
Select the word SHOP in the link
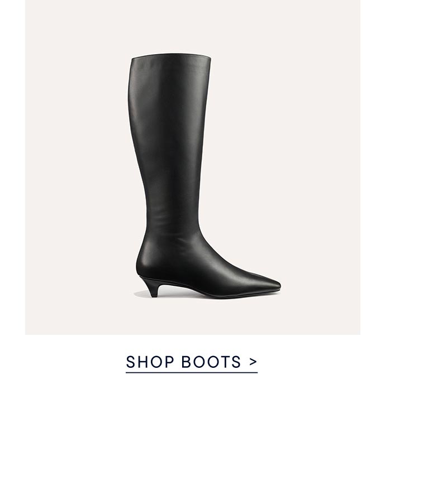150,362
